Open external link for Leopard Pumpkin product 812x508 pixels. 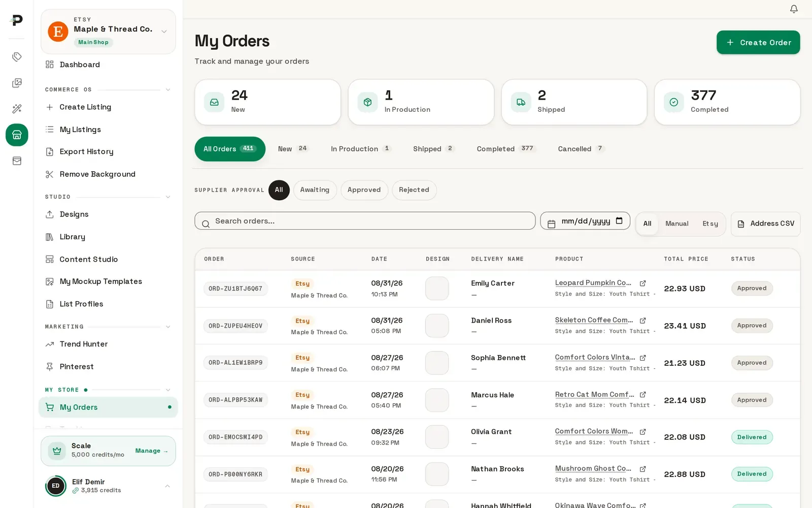642,283
